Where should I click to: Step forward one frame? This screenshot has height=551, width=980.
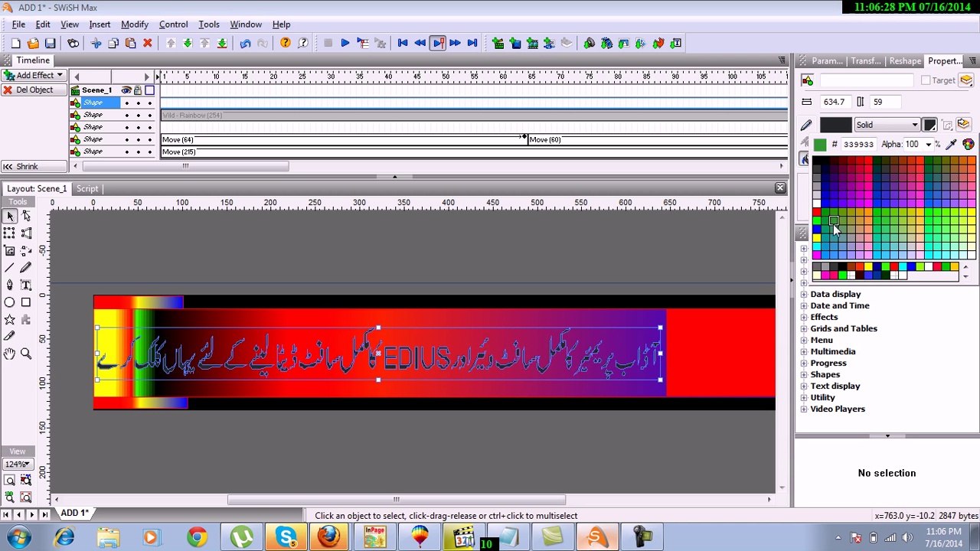(455, 44)
